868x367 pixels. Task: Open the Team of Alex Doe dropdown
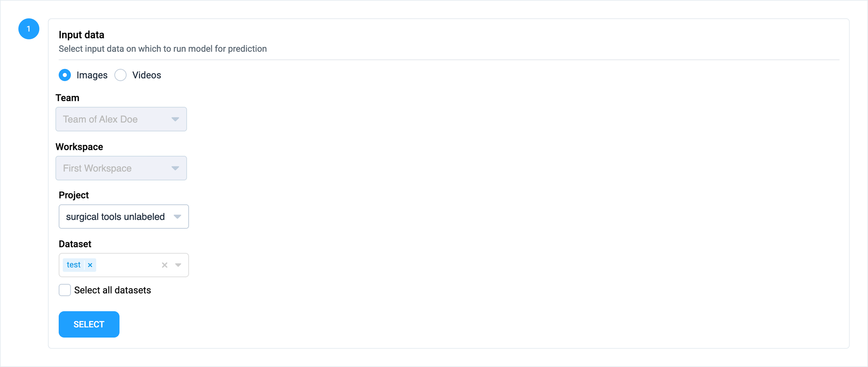coord(115,119)
